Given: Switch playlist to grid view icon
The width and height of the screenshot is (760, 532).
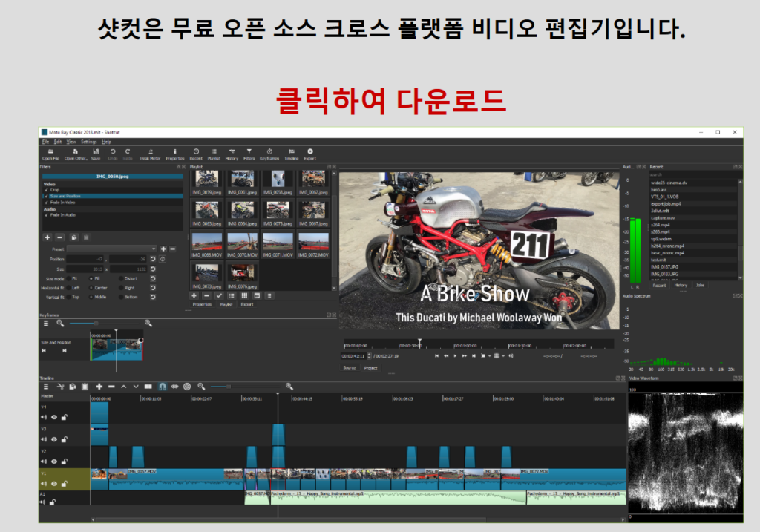Looking at the screenshot, I should [244, 295].
